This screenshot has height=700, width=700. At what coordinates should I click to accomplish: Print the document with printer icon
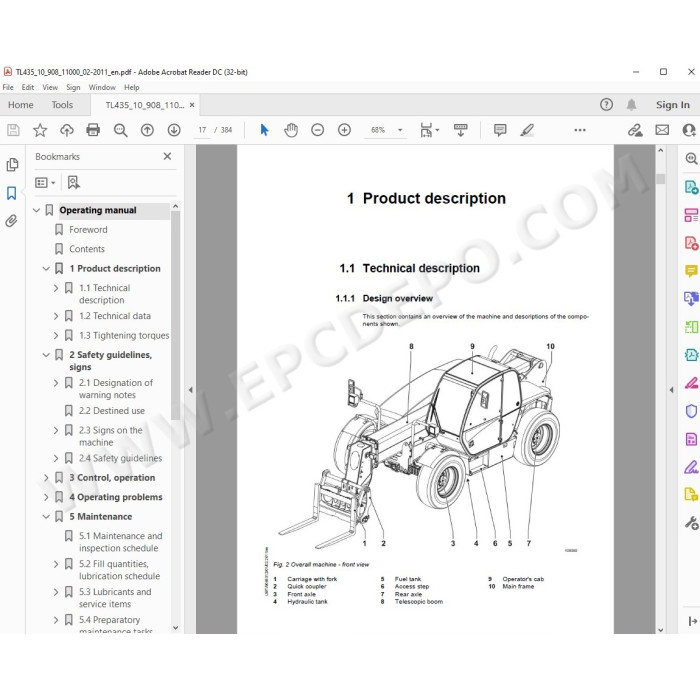93,130
